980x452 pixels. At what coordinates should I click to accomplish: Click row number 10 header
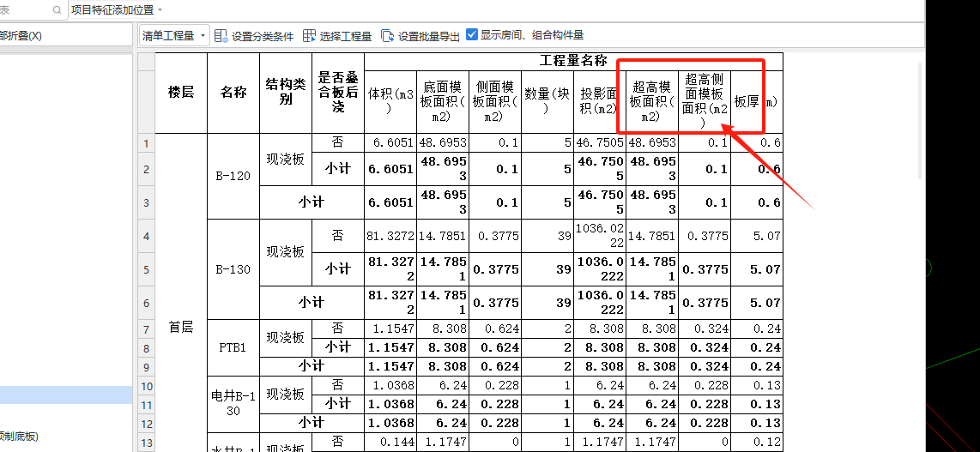(x=146, y=386)
